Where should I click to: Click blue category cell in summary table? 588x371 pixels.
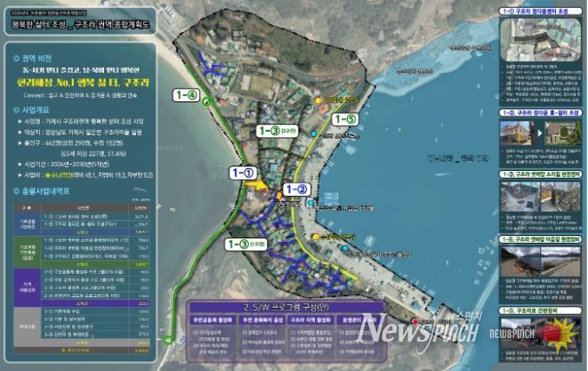point(27,224)
